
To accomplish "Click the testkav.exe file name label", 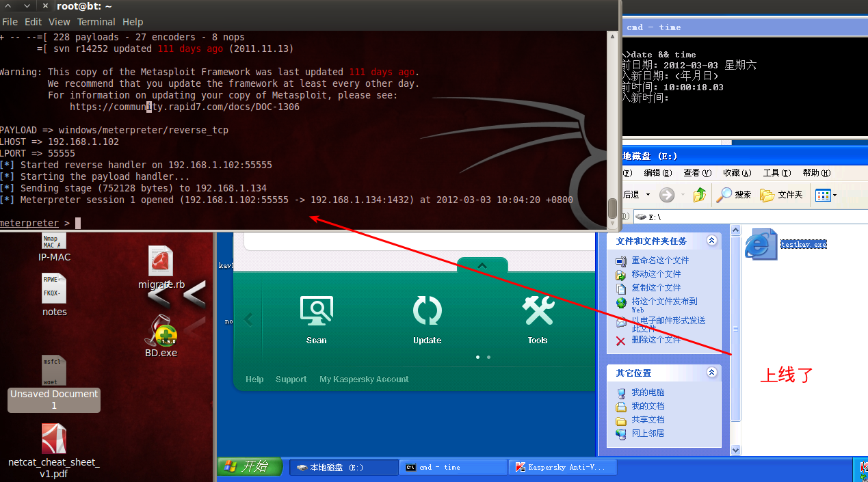I will (x=804, y=244).
